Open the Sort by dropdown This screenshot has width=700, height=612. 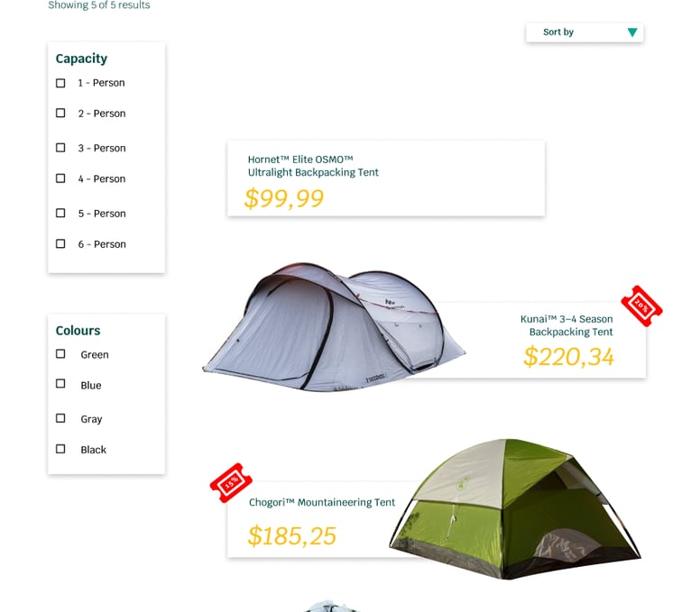click(x=584, y=32)
